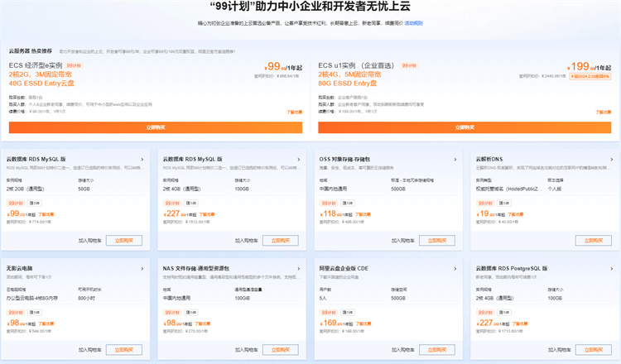Click 99计划 tag in 阿里云盘企业版 CDE card
The image size is (621, 364).
(329, 313)
